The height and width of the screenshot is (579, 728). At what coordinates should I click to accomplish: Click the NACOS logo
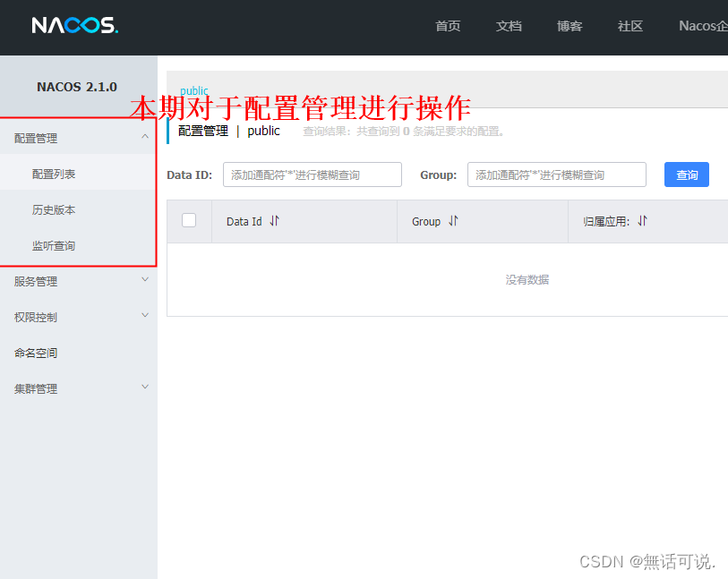[74, 26]
